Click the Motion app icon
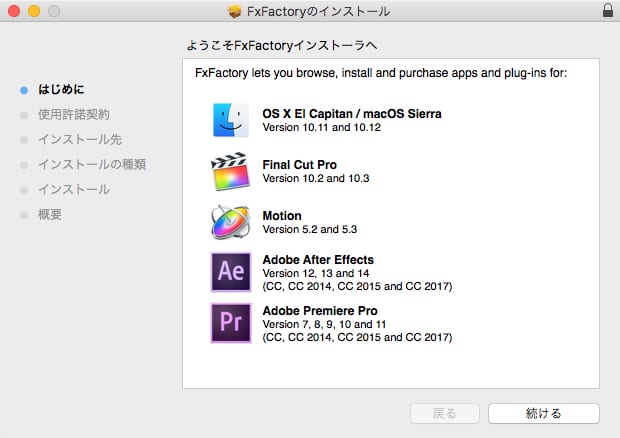The height and width of the screenshot is (438, 620). click(x=231, y=222)
